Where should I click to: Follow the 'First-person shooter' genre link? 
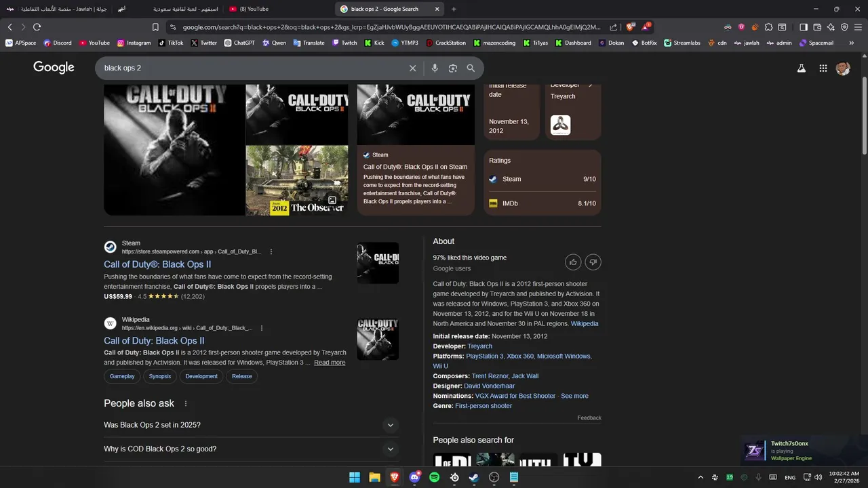click(x=484, y=406)
